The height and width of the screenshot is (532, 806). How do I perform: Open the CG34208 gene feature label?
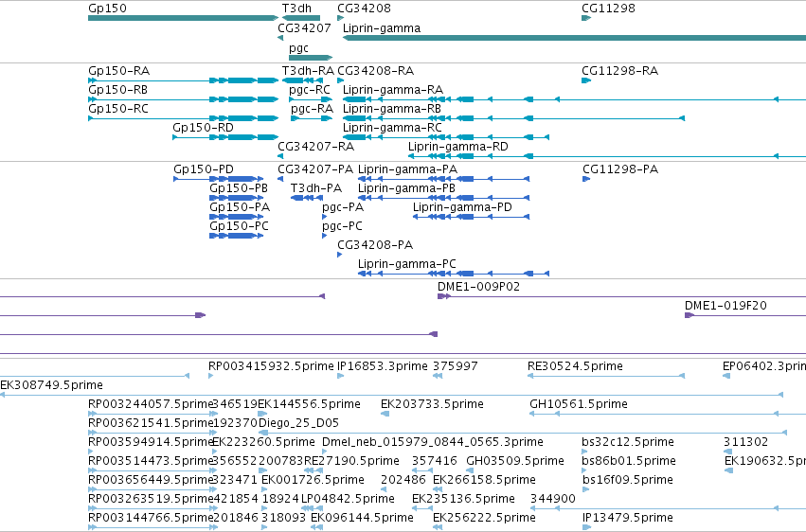pyautogui.click(x=364, y=9)
